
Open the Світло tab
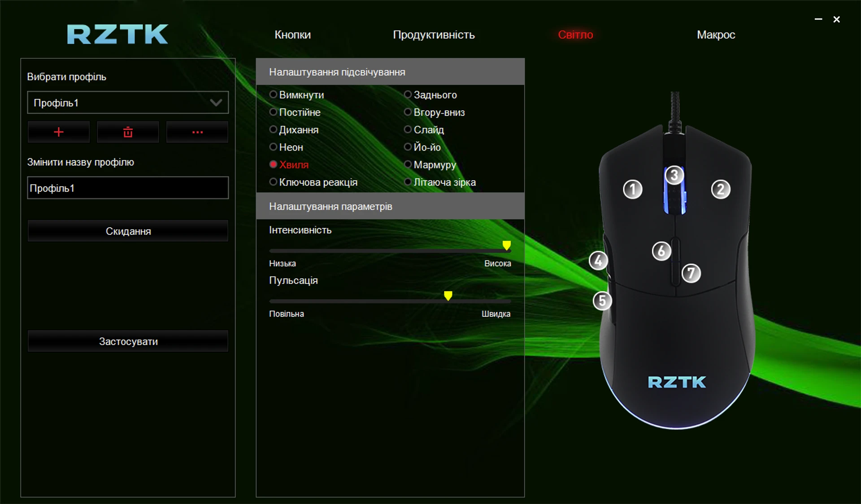click(575, 34)
